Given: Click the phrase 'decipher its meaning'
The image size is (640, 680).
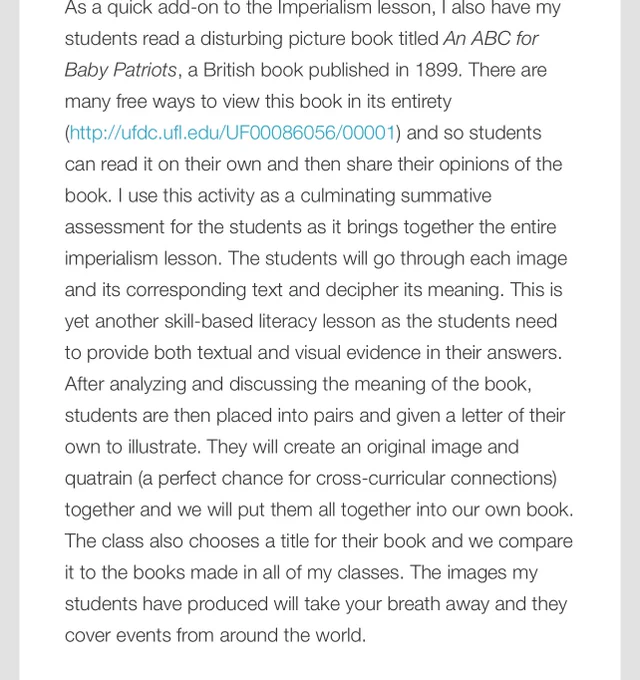Looking at the screenshot, I should [415, 290].
